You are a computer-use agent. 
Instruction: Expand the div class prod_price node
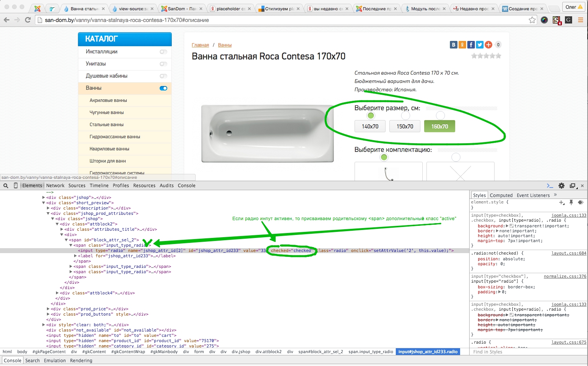[48, 309]
